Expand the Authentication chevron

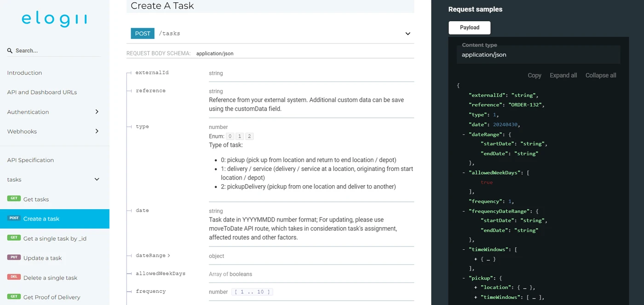click(x=97, y=111)
